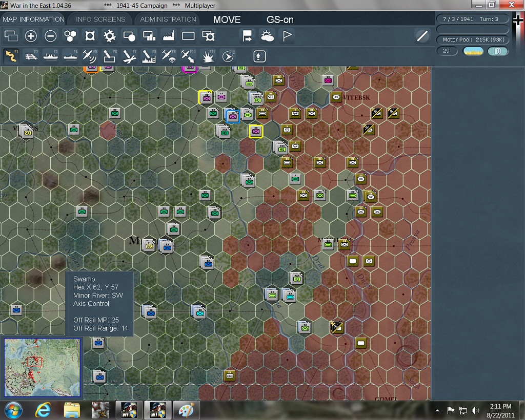Open the weather sun-and-cloud icon

point(267,36)
